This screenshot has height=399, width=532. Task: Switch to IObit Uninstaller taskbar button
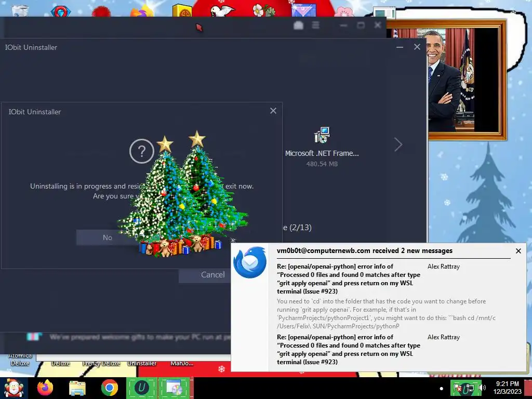click(x=142, y=388)
